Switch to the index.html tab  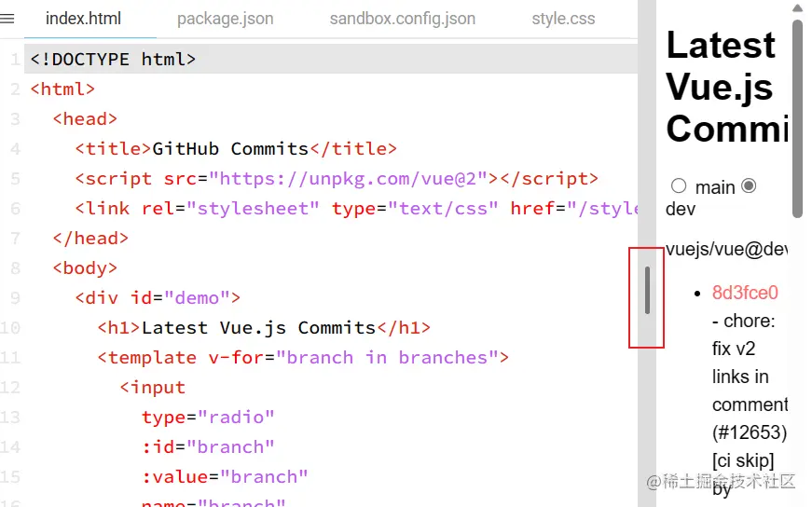pyautogui.click(x=83, y=19)
